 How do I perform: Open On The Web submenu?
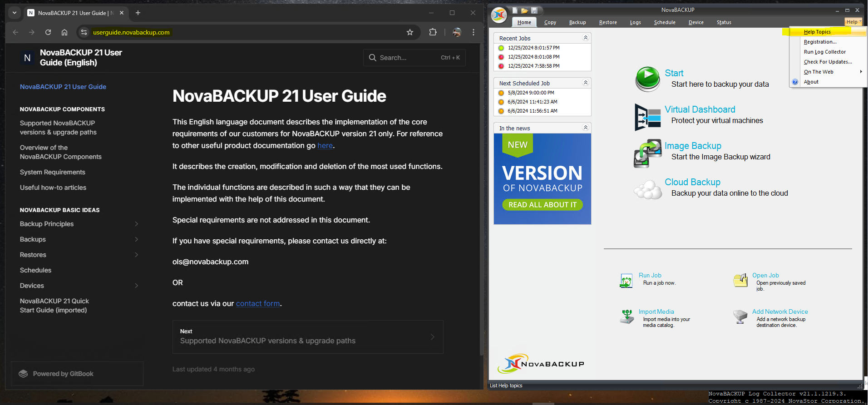pyautogui.click(x=828, y=72)
